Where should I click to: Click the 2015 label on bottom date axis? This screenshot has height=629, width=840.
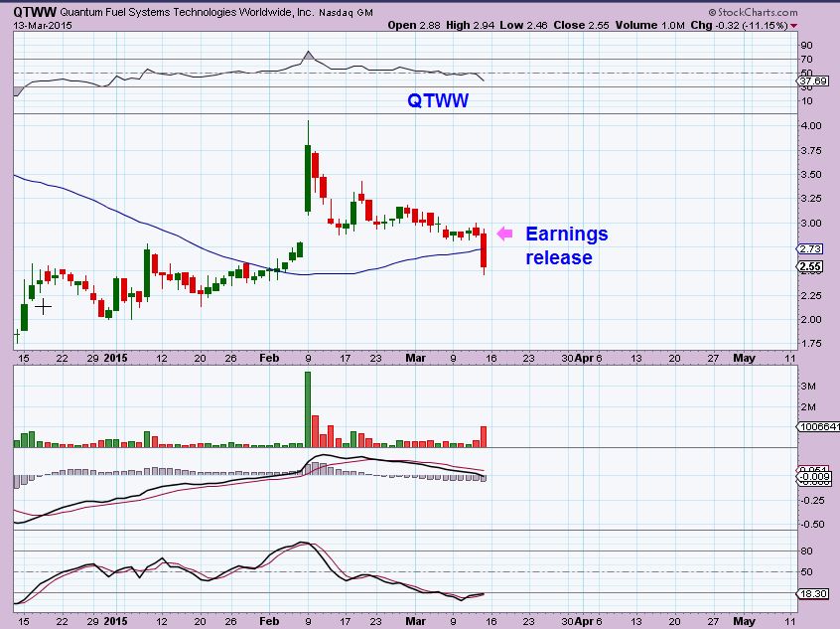pyautogui.click(x=116, y=621)
